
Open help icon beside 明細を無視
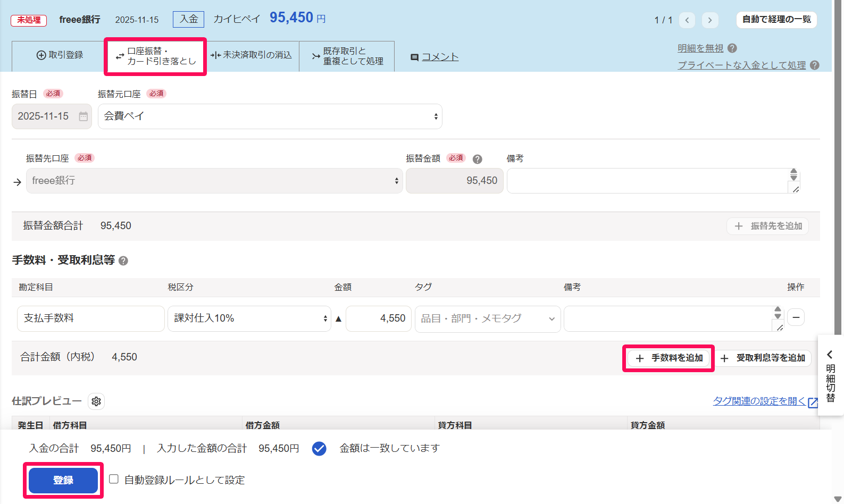(732, 48)
